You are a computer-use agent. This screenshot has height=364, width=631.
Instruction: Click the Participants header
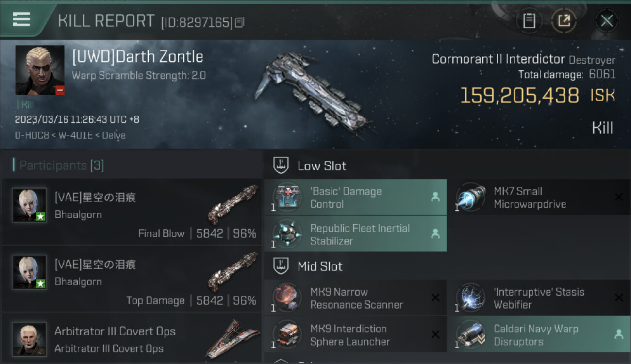pos(61,165)
